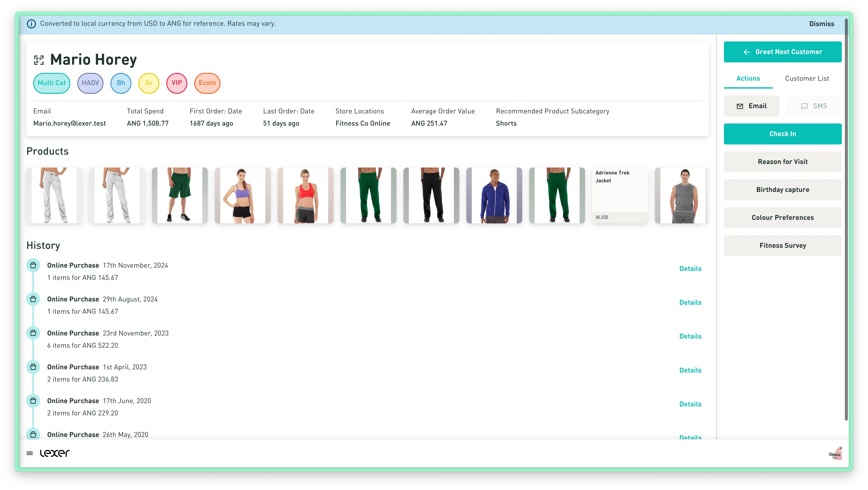Click basket icon for 29th August 2024 purchase

pyautogui.click(x=33, y=299)
